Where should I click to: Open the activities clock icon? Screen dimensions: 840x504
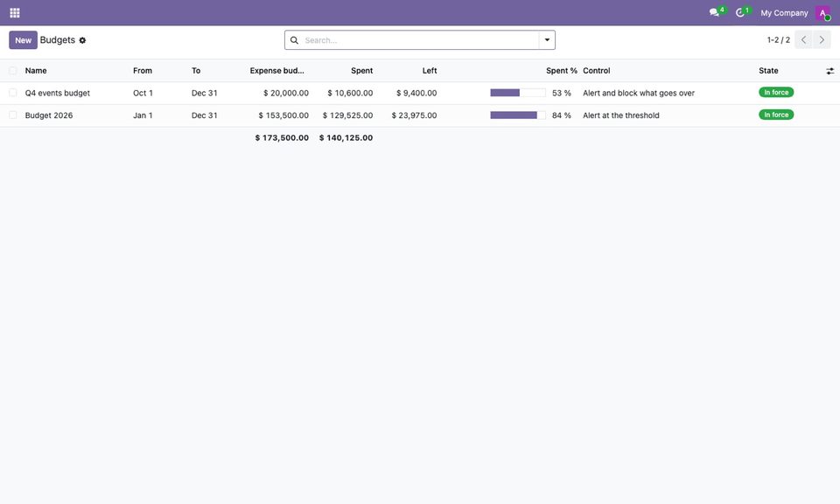click(x=740, y=12)
